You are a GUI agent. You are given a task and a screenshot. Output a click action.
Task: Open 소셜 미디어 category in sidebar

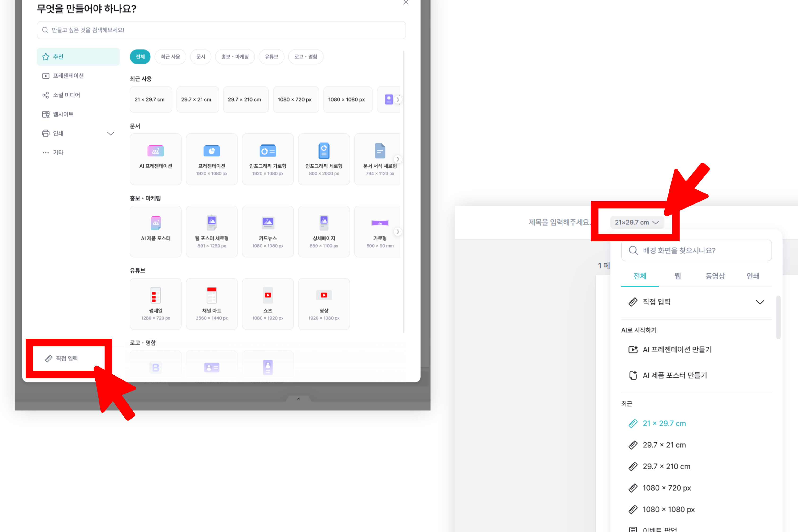pos(66,95)
